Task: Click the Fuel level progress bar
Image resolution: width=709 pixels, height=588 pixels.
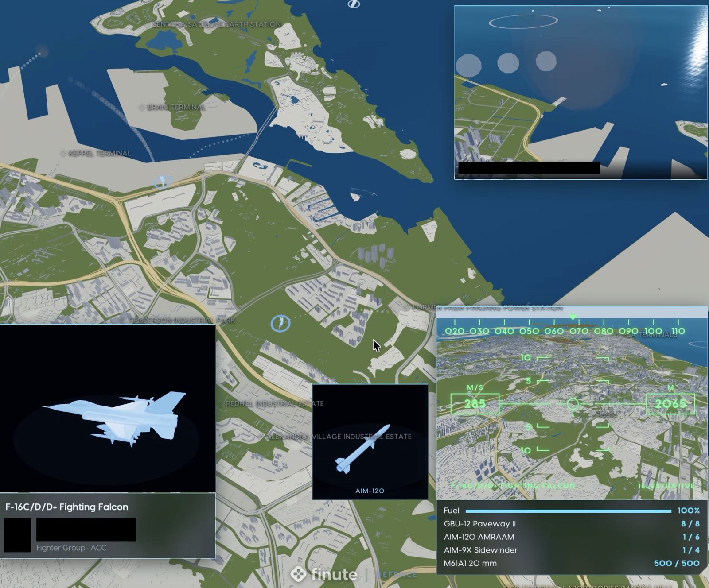Action: click(569, 511)
